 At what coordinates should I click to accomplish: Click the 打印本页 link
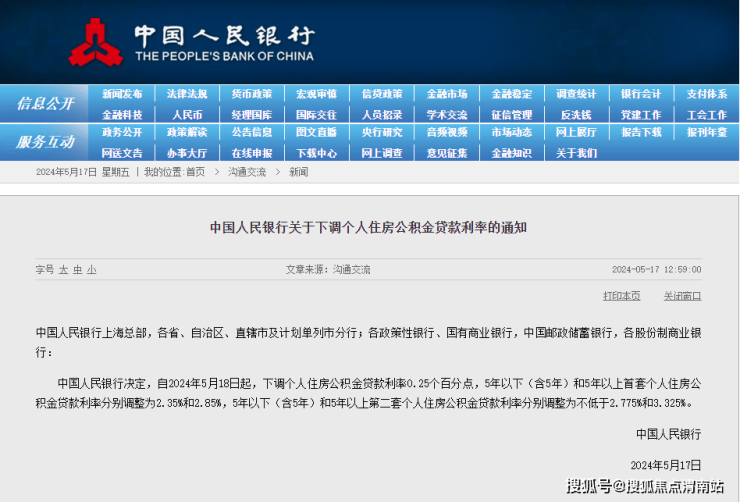pyautogui.click(x=621, y=296)
